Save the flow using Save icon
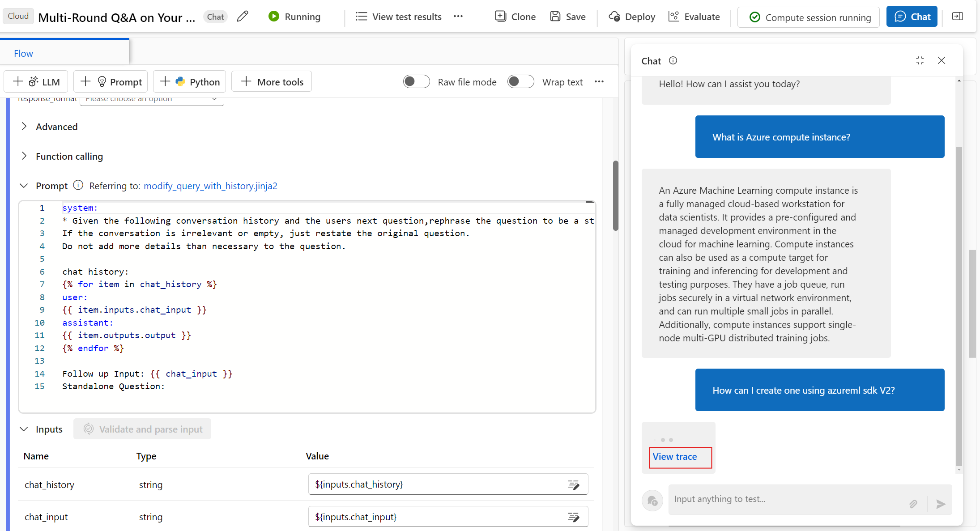 tap(555, 17)
